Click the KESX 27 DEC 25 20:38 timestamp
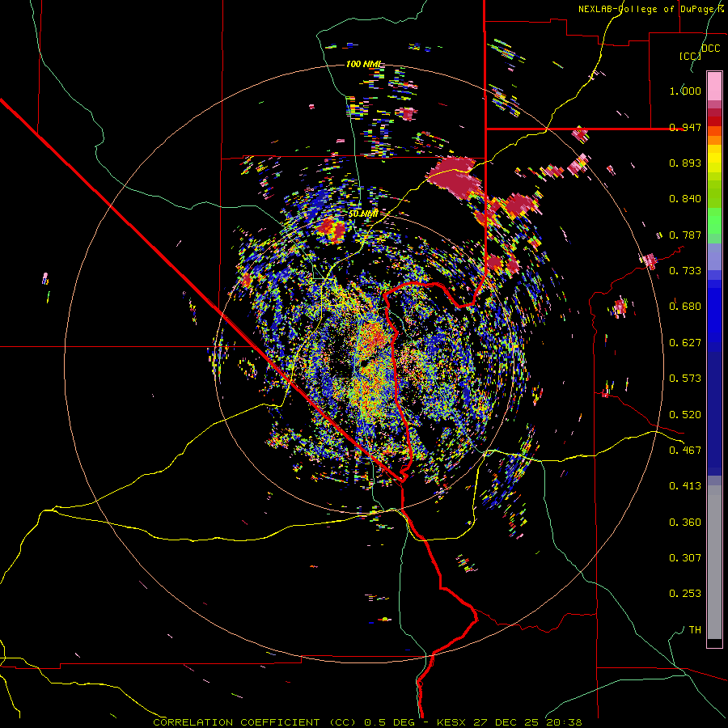Viewport: 728px width, 728px height. coord(510,722)
